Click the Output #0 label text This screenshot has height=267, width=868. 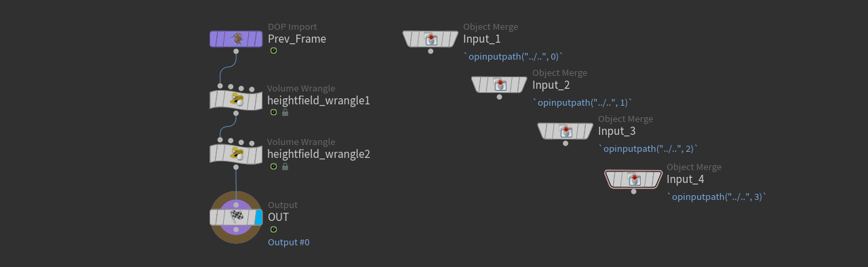(289, 242)
